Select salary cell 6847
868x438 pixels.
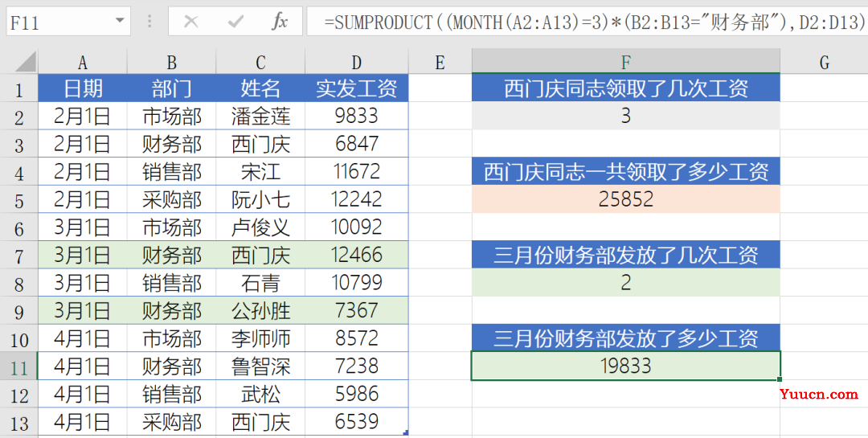[357, 143]
